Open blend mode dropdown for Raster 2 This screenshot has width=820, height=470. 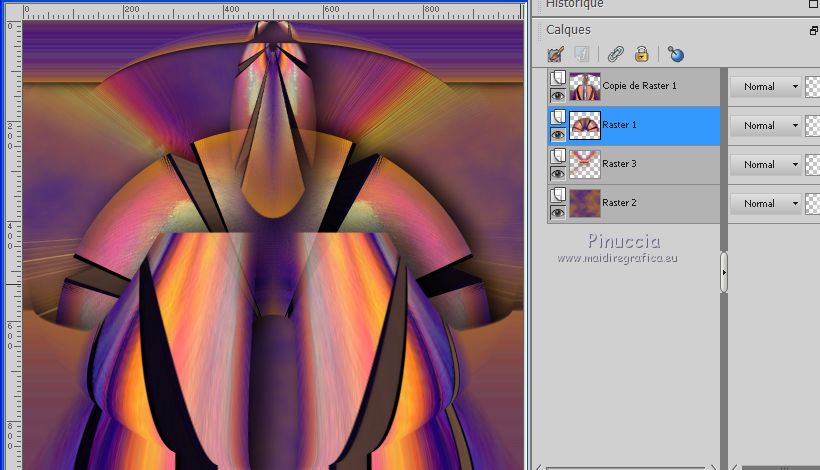tap(766, 203)
